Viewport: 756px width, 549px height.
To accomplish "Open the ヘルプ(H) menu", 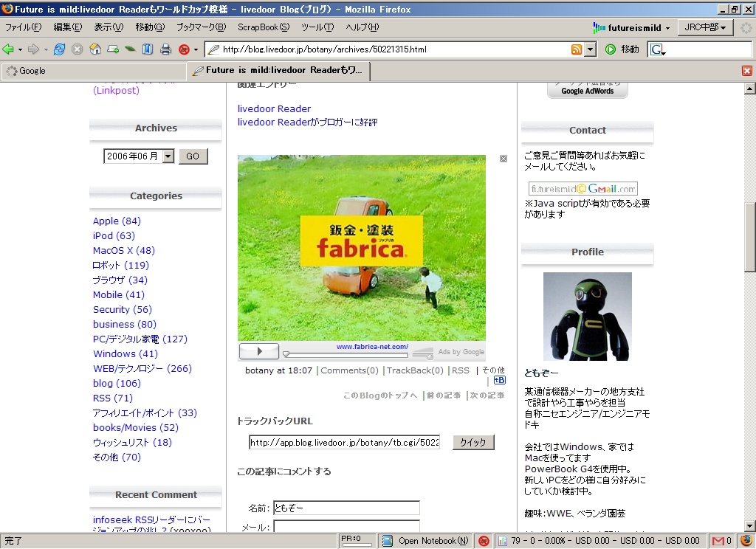I will (x=362, y=27).
